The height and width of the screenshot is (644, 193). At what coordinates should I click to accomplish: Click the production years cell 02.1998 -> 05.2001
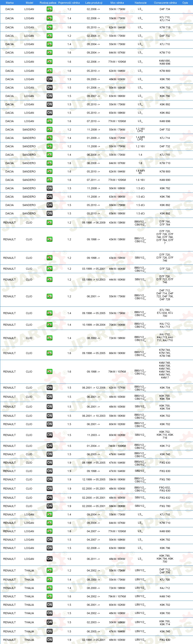tap(94, 640)
